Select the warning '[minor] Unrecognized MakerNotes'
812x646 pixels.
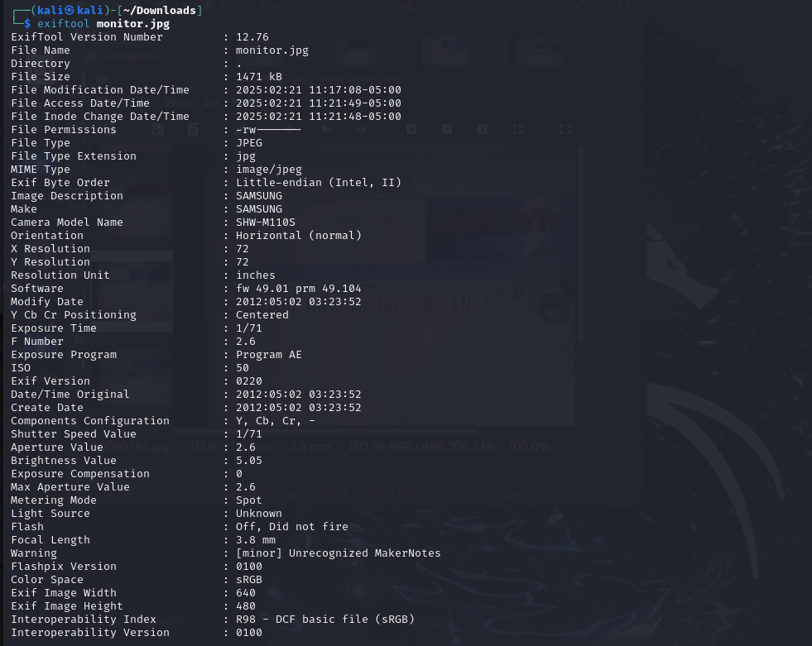tap(339, 553)
